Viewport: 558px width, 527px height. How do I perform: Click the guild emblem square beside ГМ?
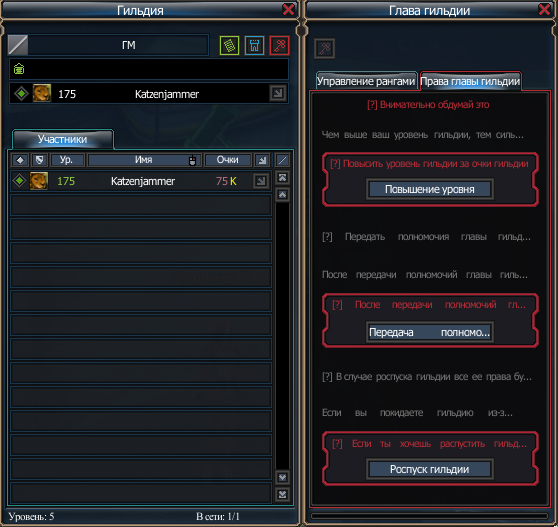pyautogui.click(x=18, y=45)
